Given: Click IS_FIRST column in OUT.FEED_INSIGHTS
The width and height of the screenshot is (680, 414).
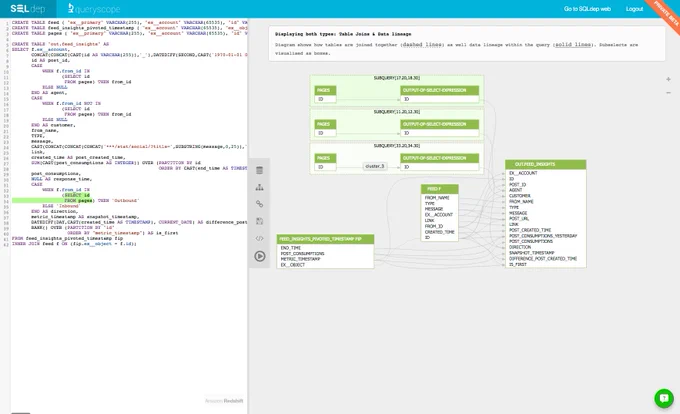Looking at the screenshot, I should [x=518, y=264].
